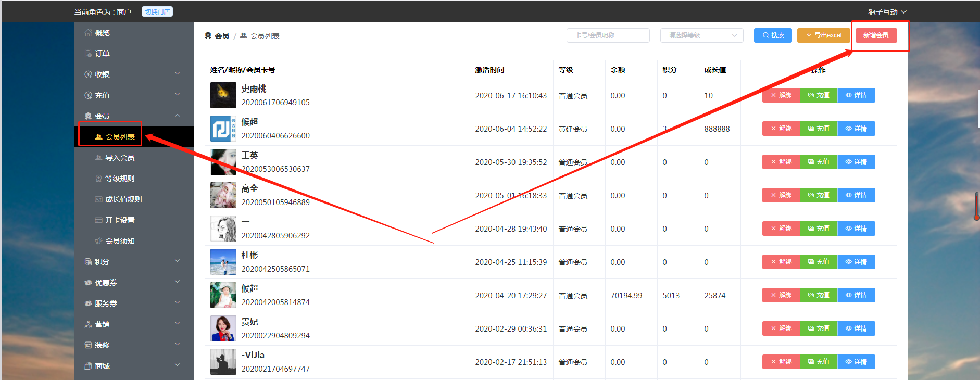
Task: Collapse the 会员 sidebar section
Action: click(x=134, y=116)
